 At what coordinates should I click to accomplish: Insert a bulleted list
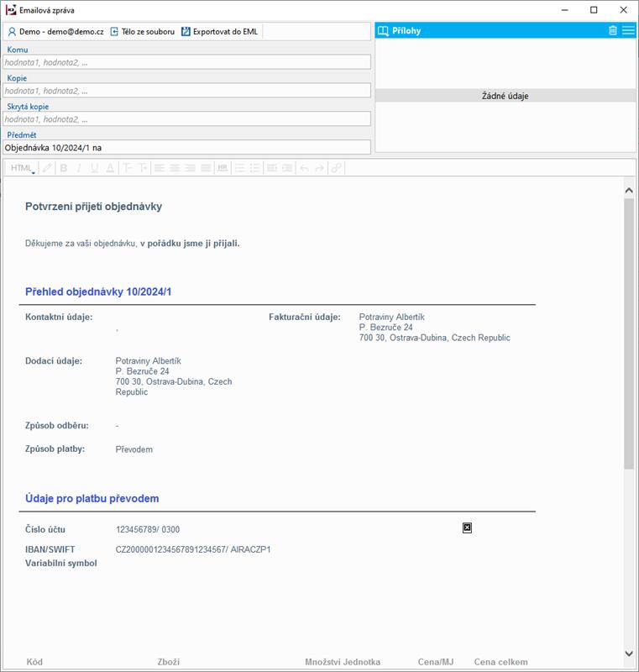click(x=255, y=168)
